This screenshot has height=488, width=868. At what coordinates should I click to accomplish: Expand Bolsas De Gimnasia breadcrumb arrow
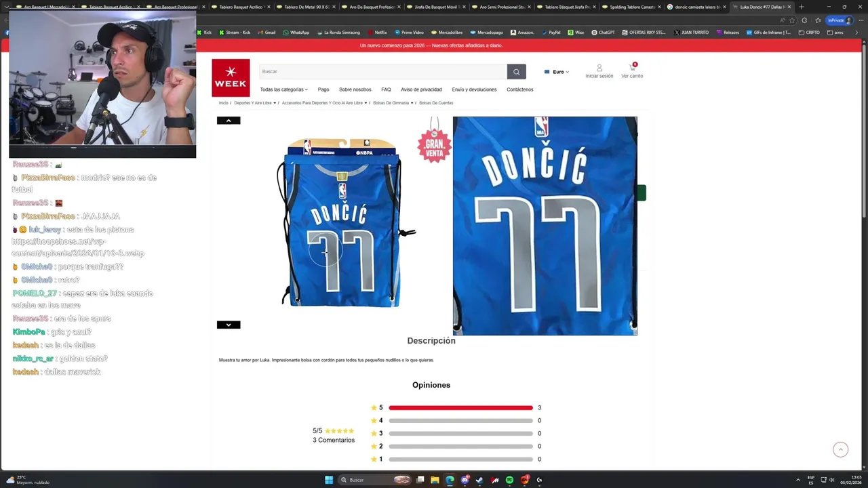click(412, 103)
